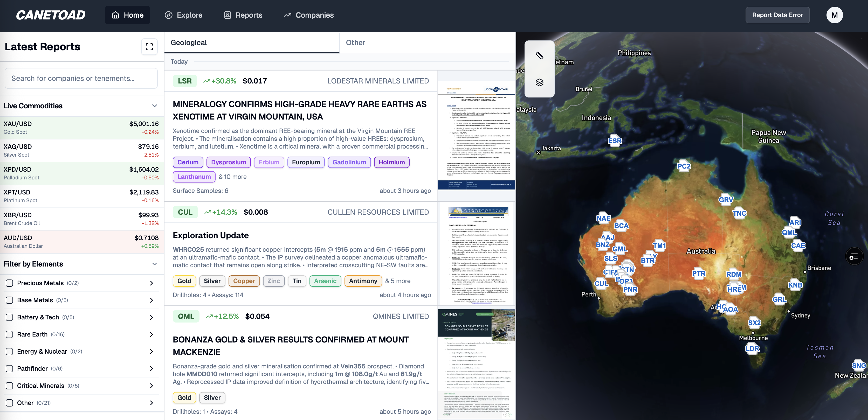Expand the Base Metals element group
868x420 pixels.
(x=151, y=300)
